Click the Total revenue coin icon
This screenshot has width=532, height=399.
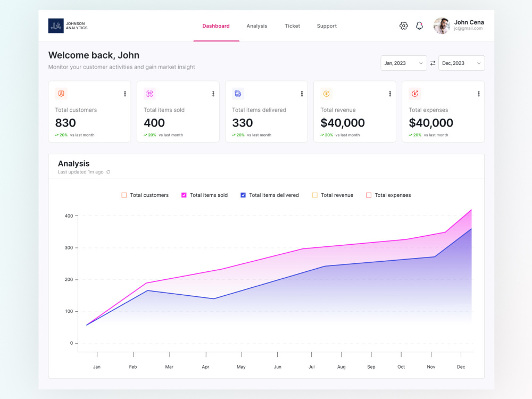[x=327, y=94]
